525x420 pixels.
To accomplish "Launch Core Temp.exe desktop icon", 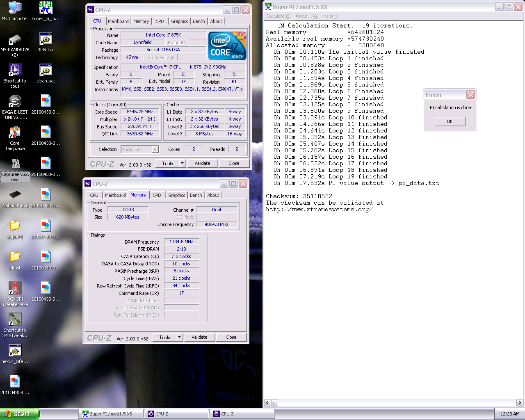I will (x=15, y=138).
